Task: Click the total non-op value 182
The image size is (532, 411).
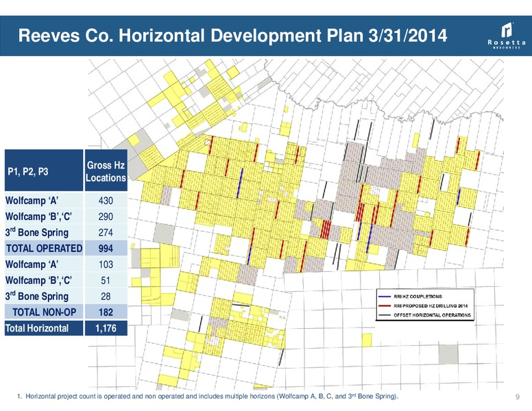Action: tap(106, 312)
